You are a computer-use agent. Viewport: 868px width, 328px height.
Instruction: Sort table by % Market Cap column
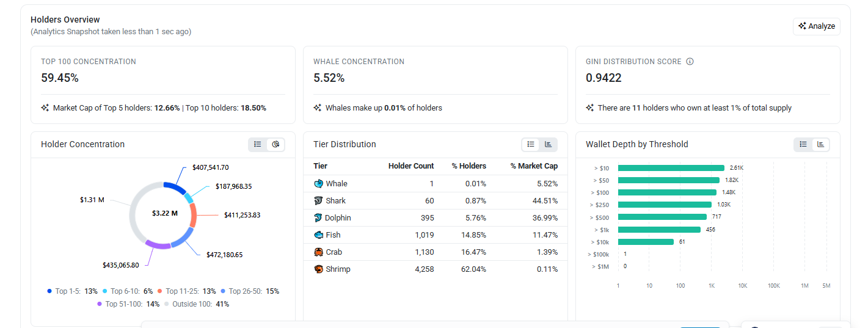click(x=534, y=166)
